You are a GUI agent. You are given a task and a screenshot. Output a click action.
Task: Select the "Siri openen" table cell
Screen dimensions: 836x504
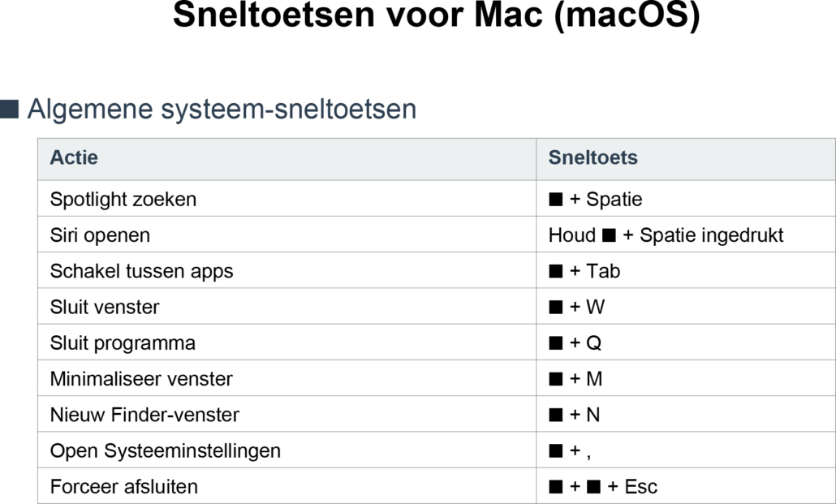(x=100, y=235)
